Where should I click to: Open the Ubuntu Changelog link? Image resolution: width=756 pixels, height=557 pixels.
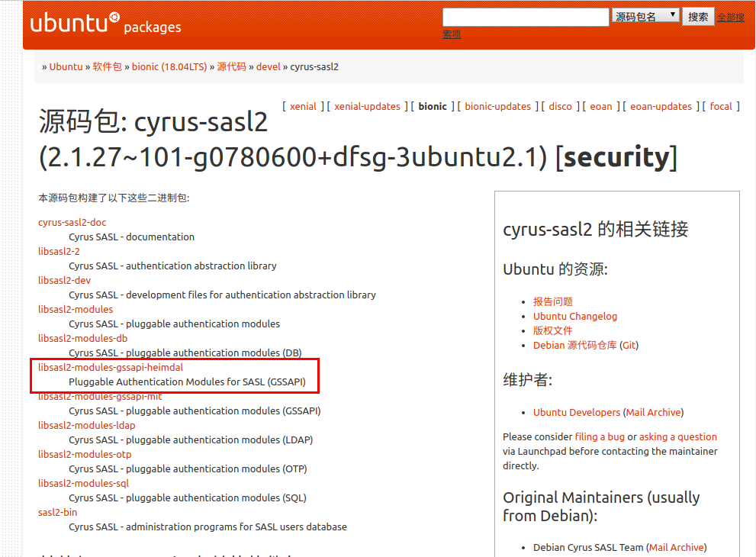click(x=574, y=316)
